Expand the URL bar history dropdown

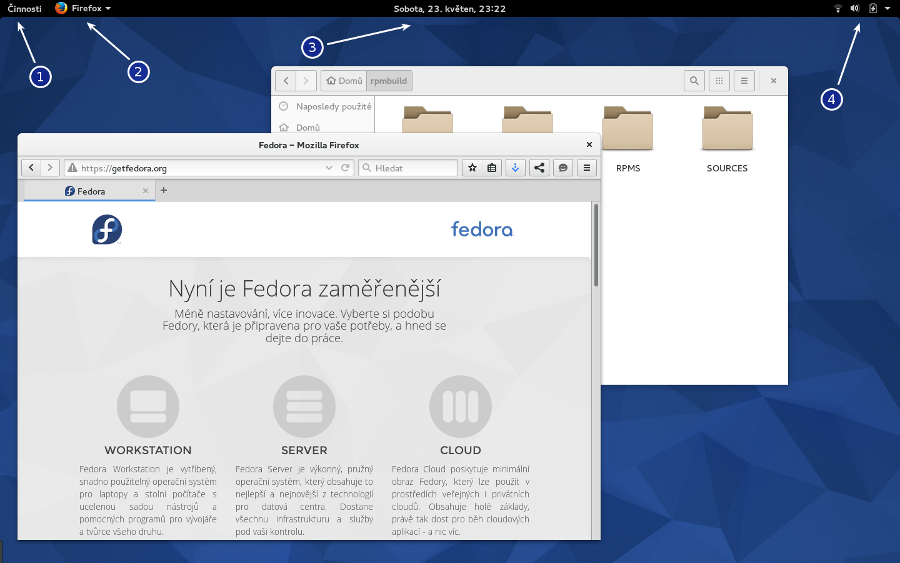click(329, 168)
